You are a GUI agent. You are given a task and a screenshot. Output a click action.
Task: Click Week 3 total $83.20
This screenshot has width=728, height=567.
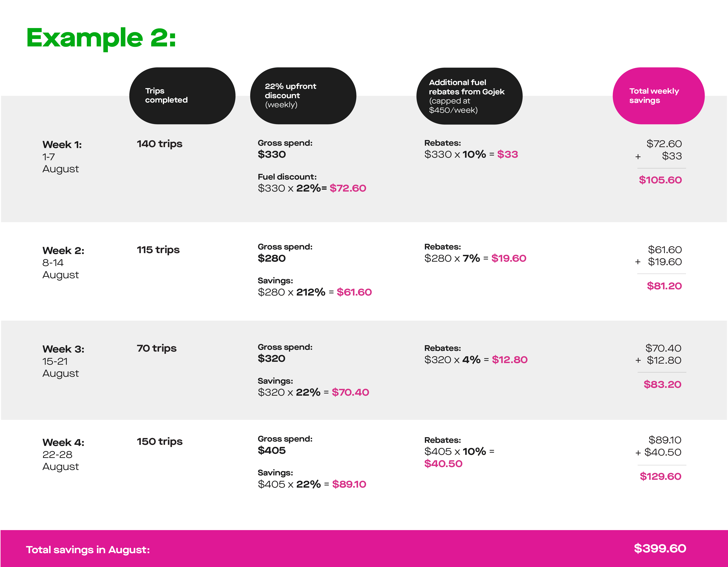pyautogui.click(x=662, y=384)
